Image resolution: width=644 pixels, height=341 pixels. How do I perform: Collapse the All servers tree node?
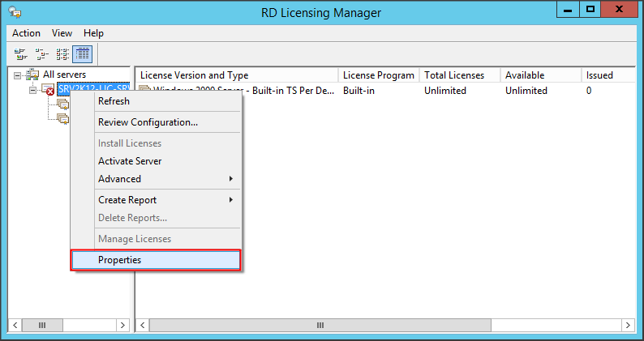(x=17, y=75)
